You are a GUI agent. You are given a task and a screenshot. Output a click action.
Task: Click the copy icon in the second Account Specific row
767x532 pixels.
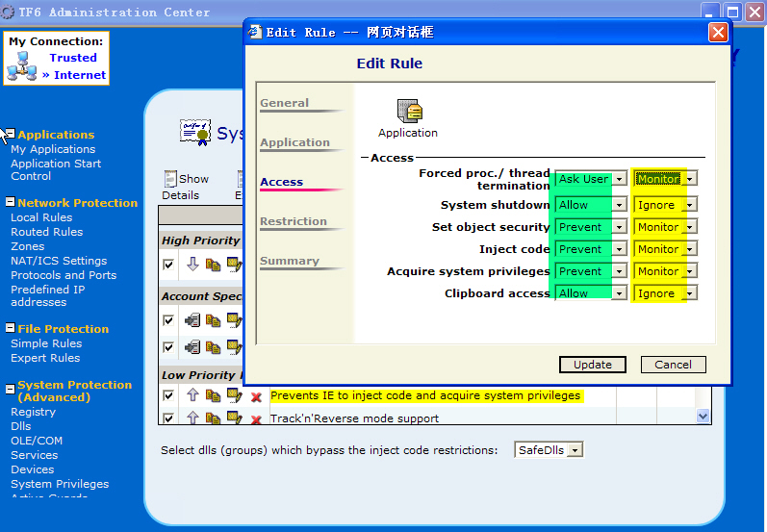tap(213, 347)
